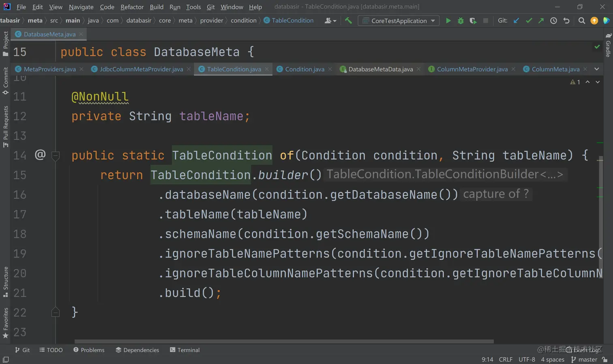
Task: Open the JetBrains colorful icon at toolbar end
Action: pyautogui.click(x=607, y=21)
